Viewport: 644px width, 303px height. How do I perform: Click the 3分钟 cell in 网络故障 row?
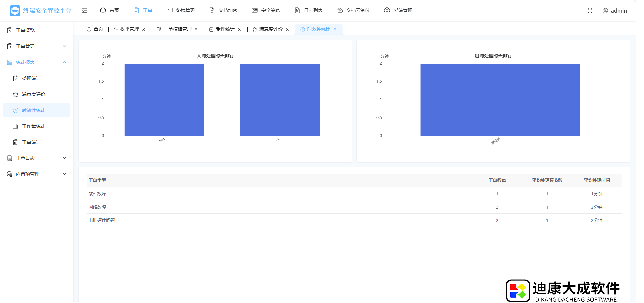tap(597, 207)
